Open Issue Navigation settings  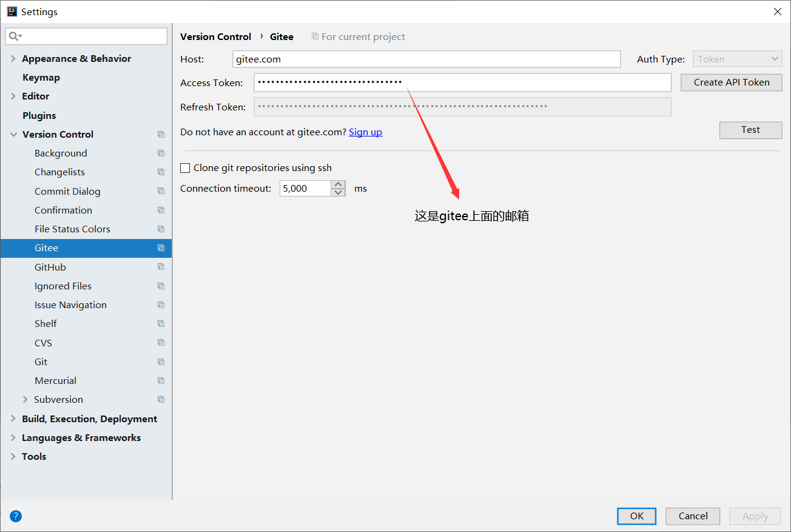click(x=70, y=305)
